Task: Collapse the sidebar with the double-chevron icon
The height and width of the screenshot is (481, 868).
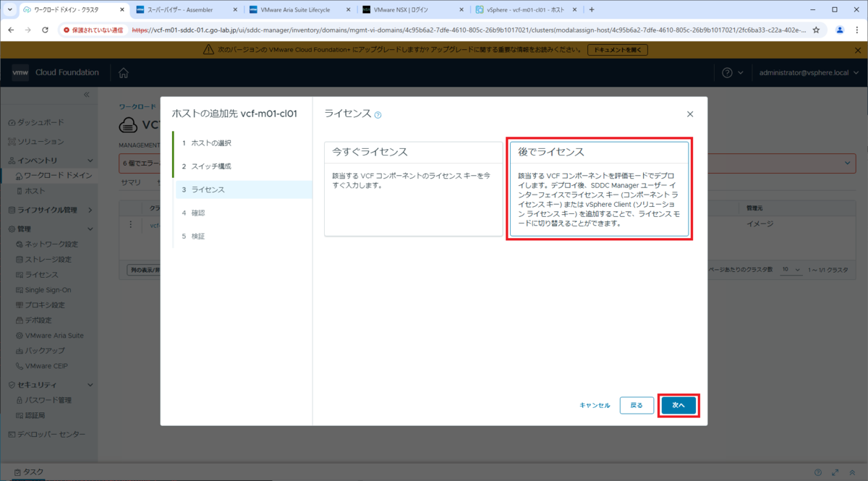Action: [86, 95]
